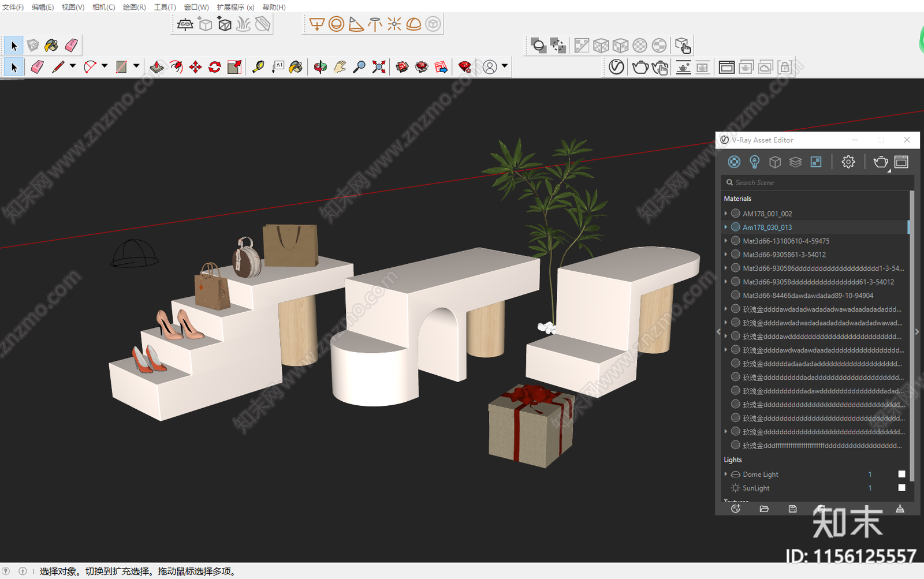
Task: Show the Materials category in Asset Editor
Action: 734,162
